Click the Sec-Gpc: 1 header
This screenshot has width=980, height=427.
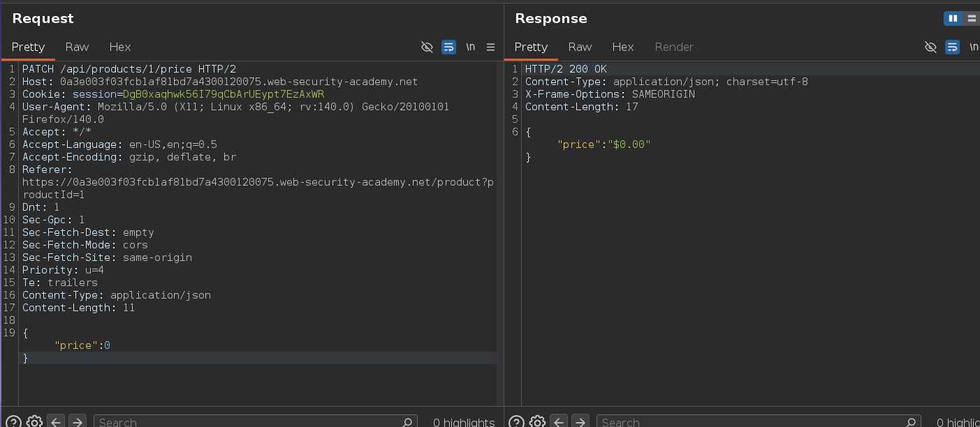[53, 220]
